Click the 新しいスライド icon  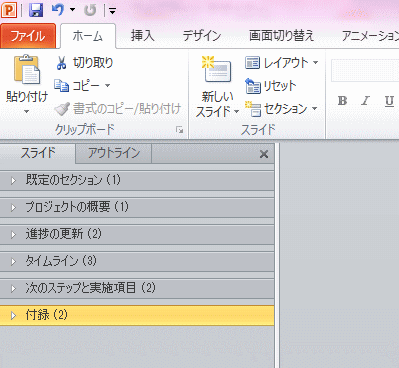pyautogui.click(x=217, y=69)
